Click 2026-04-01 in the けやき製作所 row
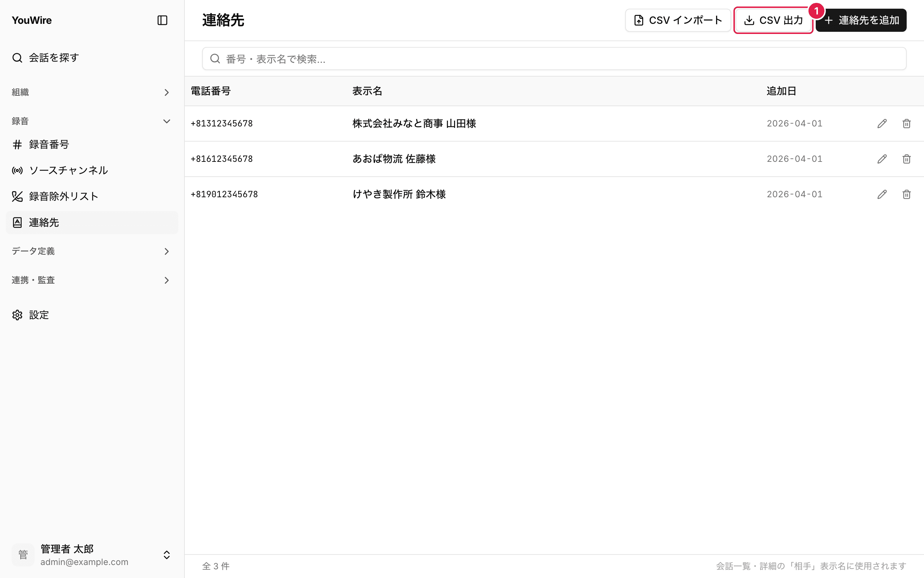The width and height of the screenshot is (924, 578). point(794,194)
